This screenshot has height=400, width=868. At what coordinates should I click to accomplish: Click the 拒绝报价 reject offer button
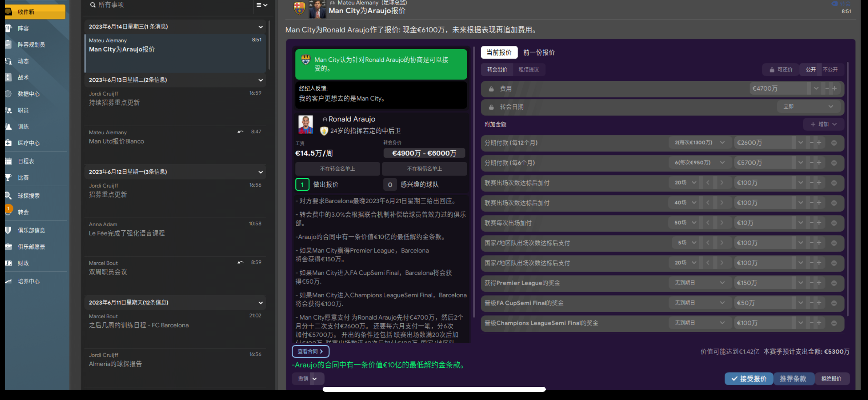[x=832, y=379]
